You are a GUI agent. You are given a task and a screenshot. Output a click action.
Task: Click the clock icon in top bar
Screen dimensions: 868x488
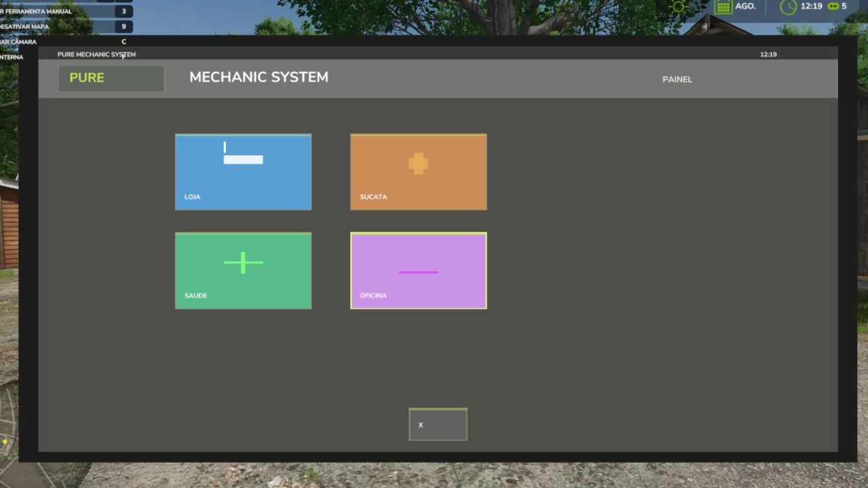pyautogui.click(x=787, y=7)
